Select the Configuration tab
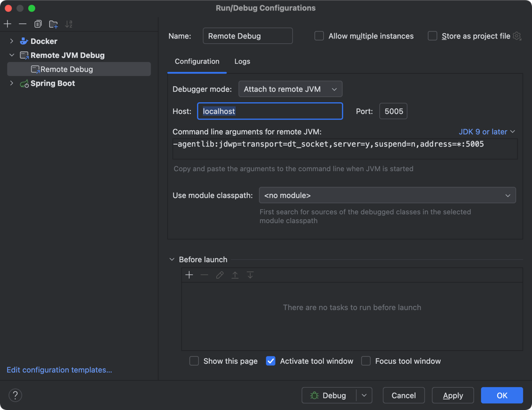The image size is (532, 410). pos(197,61)
